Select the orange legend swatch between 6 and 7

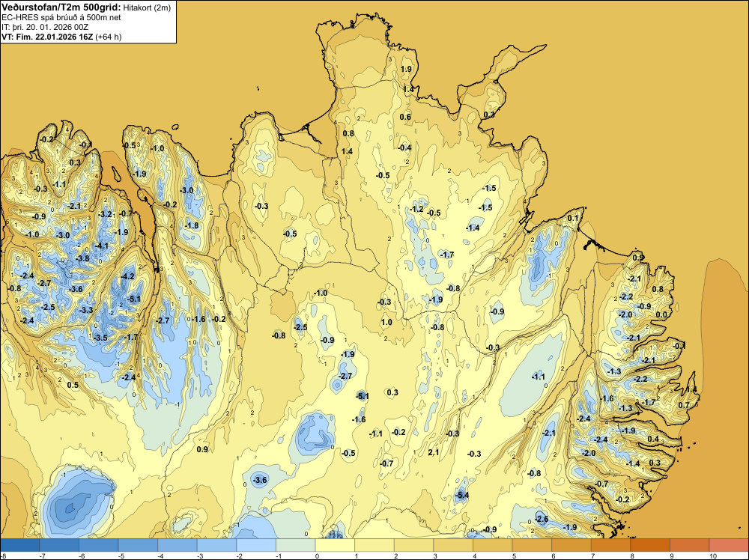tap(571, 545)
